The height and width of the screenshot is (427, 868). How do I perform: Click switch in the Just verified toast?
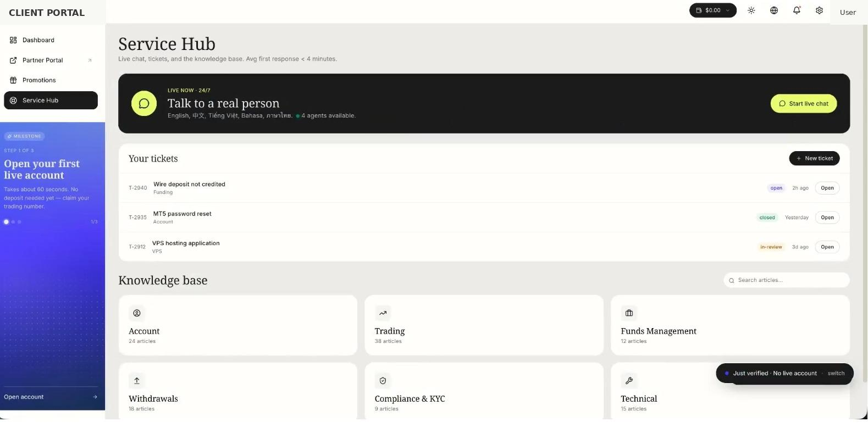(836, 374)
